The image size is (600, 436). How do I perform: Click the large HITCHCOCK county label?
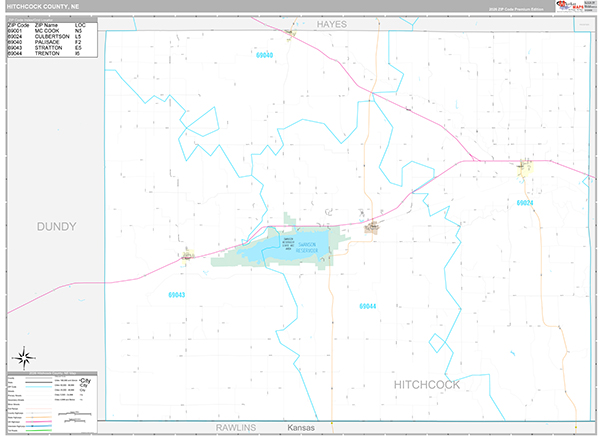pos(428,385)
